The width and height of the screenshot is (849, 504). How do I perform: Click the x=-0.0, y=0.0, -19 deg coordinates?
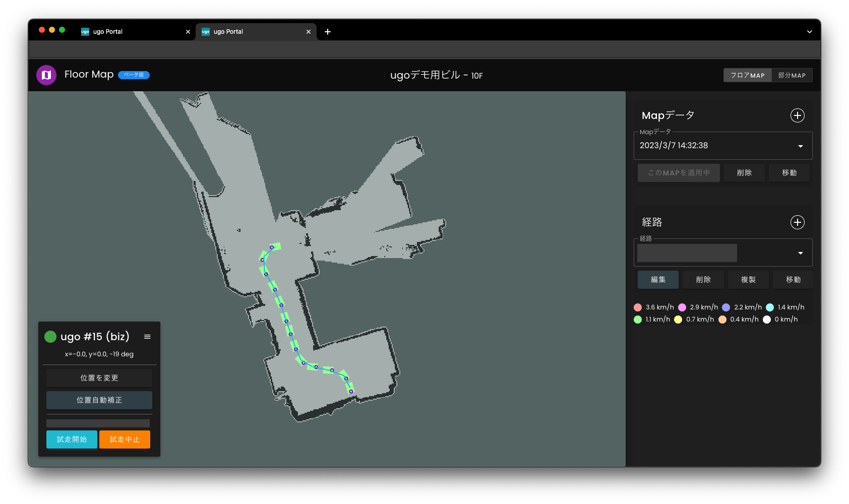tap(99, 354)
